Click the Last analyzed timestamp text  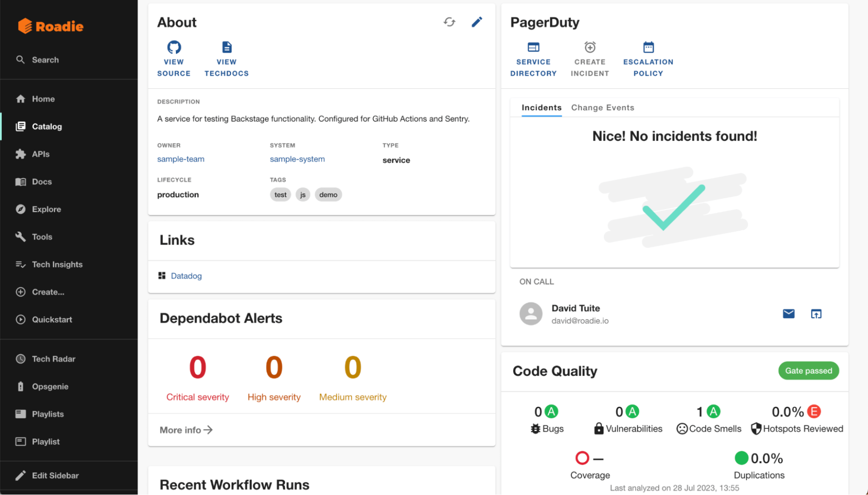click(x=675, y=488)
